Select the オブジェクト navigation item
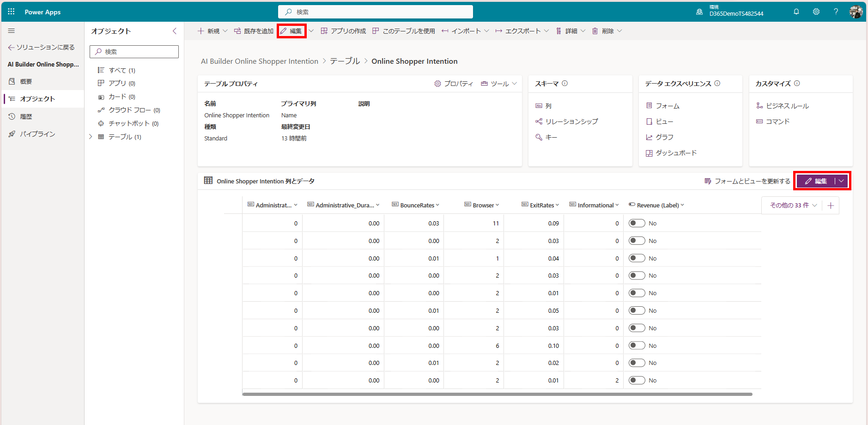The width and height of the screenshot is (868, 425). point(42,99)
